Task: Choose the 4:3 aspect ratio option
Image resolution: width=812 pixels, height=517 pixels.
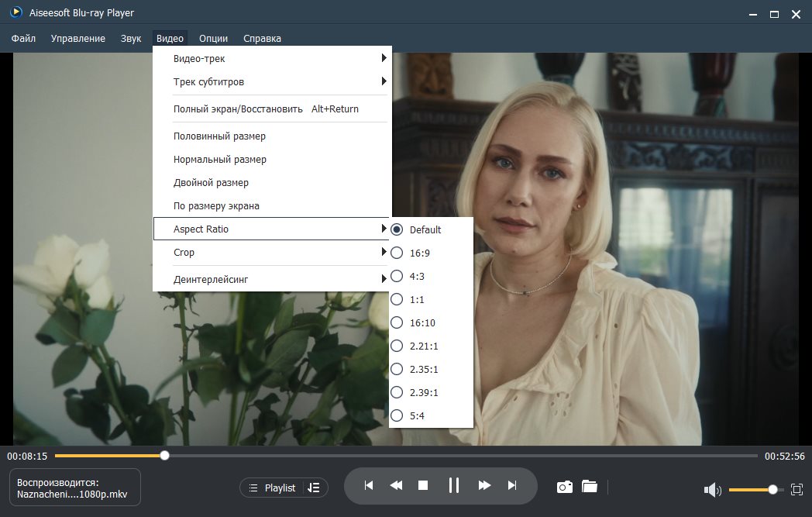Action: point(417,276)
